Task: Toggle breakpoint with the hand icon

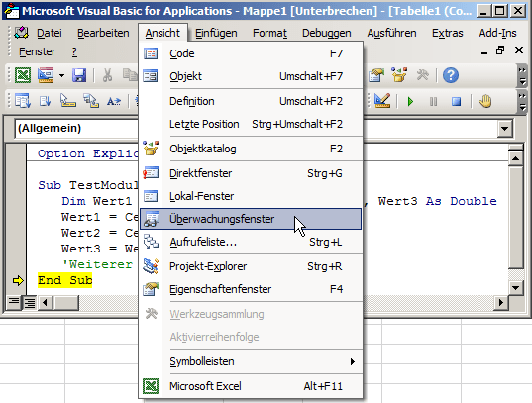Action: [x=485, y=101]
